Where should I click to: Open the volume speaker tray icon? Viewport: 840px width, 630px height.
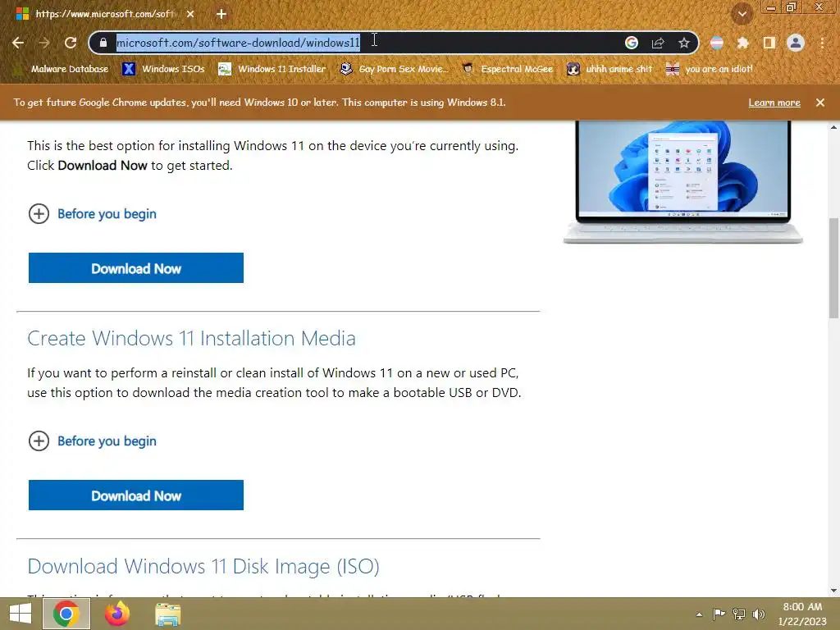pos(759,614)
